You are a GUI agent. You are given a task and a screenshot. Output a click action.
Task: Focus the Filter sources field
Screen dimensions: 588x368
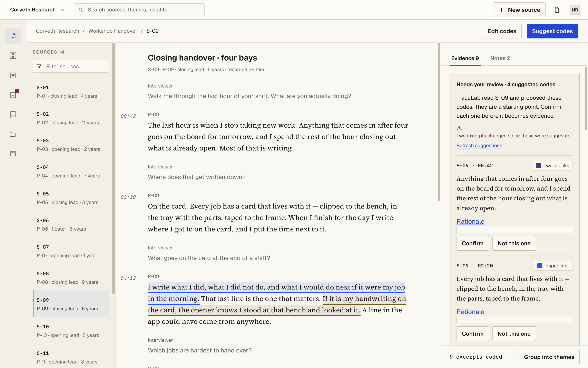tap(71, 66)
